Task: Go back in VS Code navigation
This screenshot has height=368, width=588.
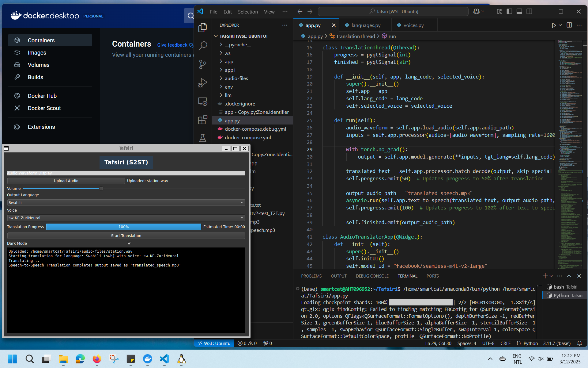Action: coord(300,11)
